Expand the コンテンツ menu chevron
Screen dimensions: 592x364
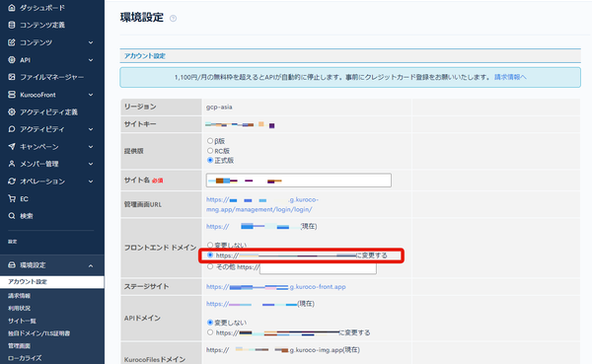91,42
